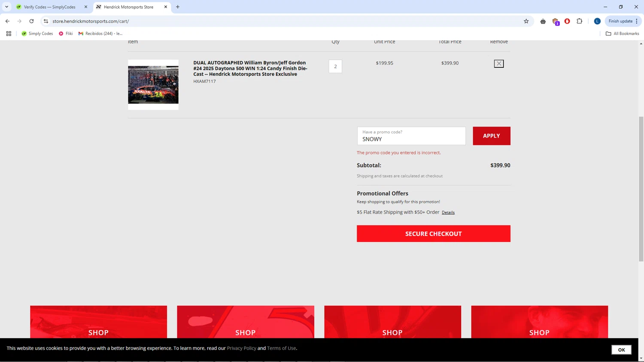
Task: Click the page vertical scrollbar thumb
Action: (x=641, y=189)
